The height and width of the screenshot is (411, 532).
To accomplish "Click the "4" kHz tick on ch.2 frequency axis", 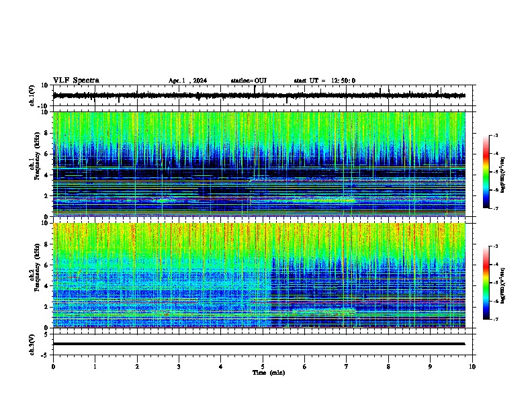I will tap(46, 286).
